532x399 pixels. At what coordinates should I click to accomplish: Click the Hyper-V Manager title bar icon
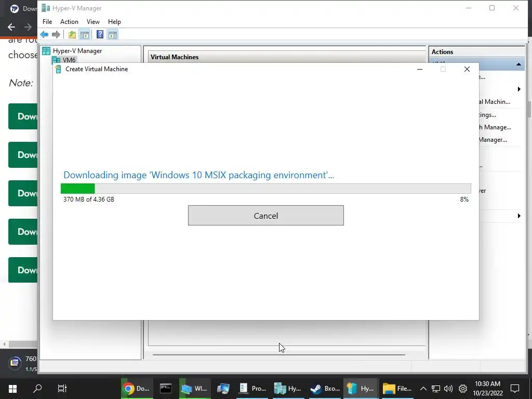point(46,8)
